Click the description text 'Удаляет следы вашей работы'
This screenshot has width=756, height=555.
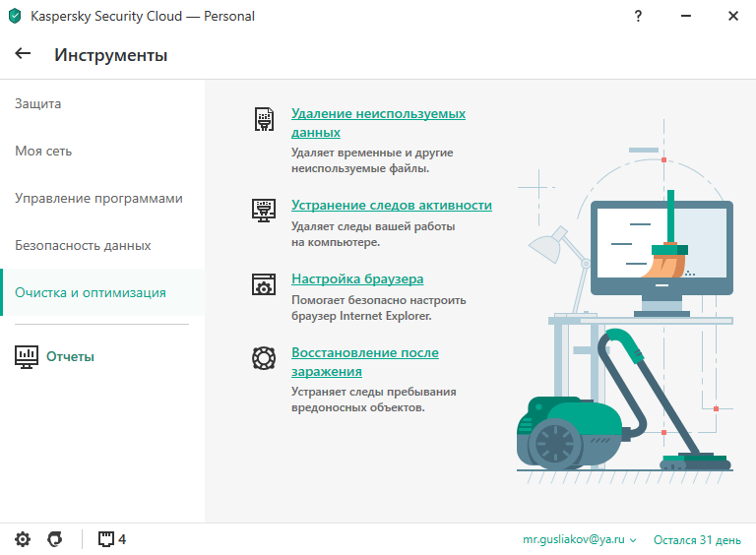[x=373, y=226]
